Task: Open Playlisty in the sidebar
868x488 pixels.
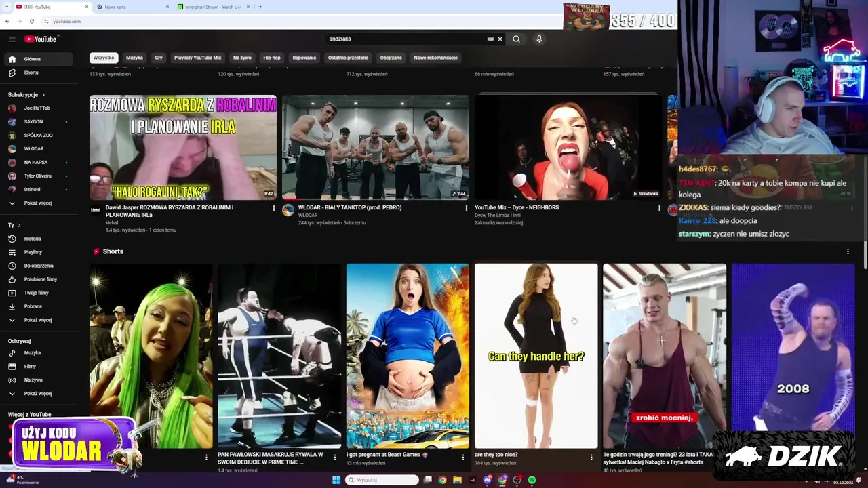Action: [37, 252]
